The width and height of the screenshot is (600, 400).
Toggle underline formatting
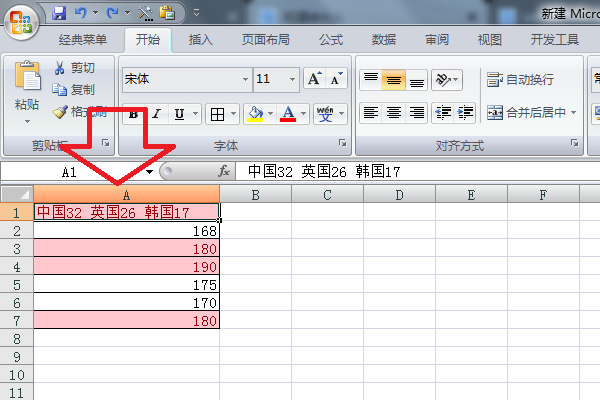point(179,114)
